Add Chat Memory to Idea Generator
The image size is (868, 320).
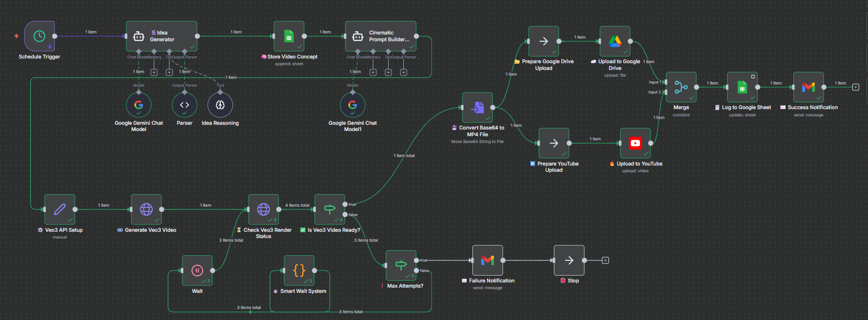[x=154, y=72]
